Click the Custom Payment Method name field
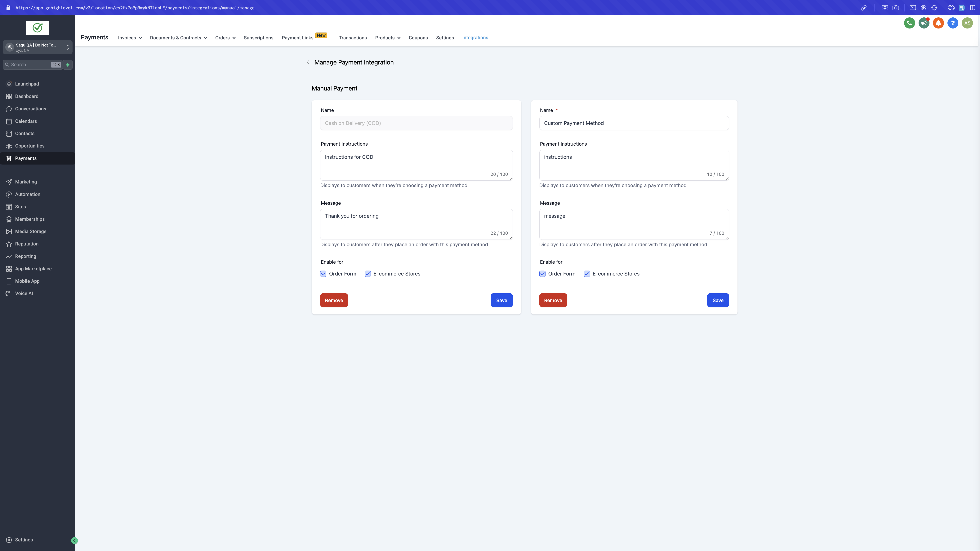 point(634,123)
